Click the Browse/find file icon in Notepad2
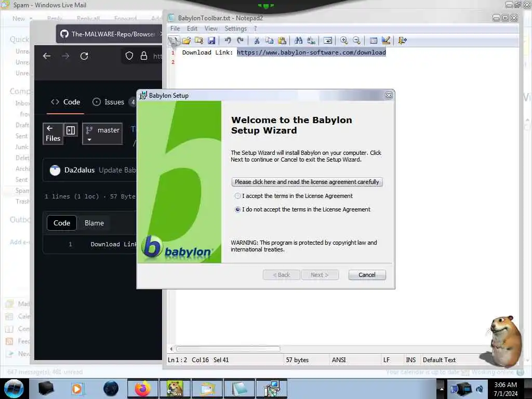The width and height of the screenshot is (532, 399). (199, 41)
